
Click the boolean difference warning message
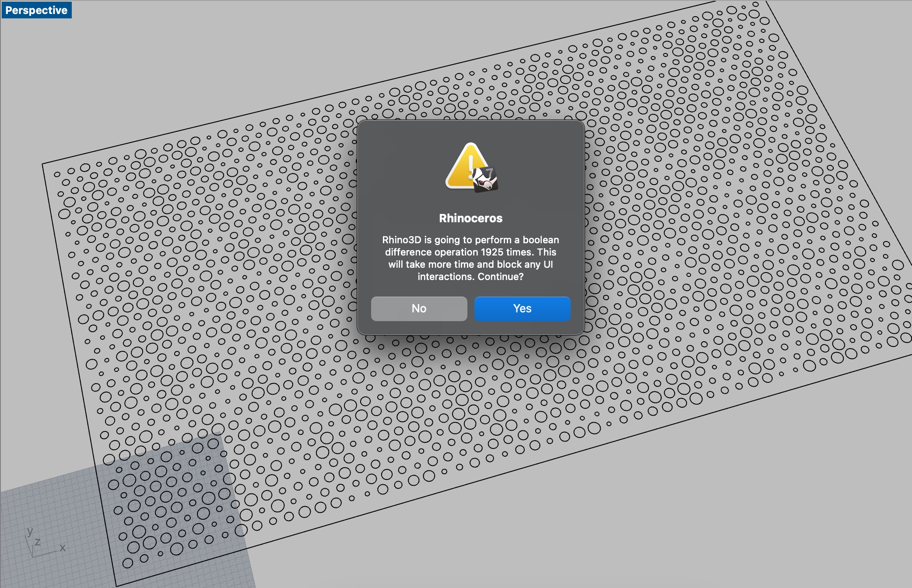point(470,258)
